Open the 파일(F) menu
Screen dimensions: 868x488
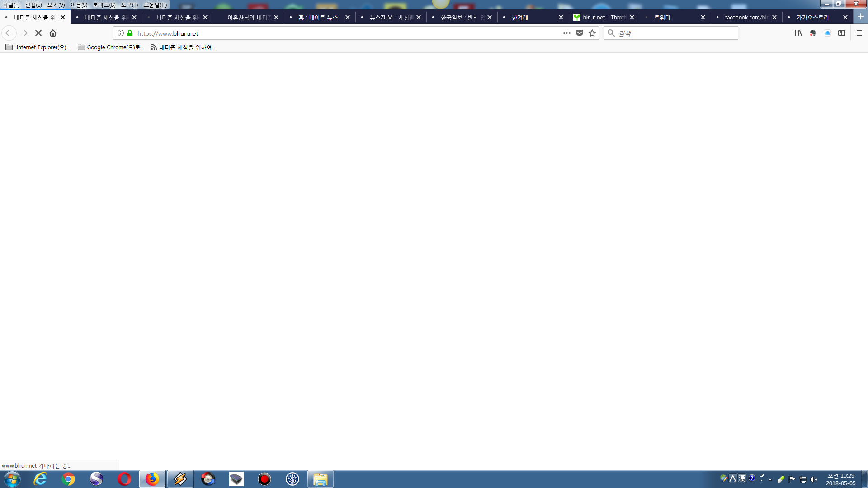(x=11, y=5)
